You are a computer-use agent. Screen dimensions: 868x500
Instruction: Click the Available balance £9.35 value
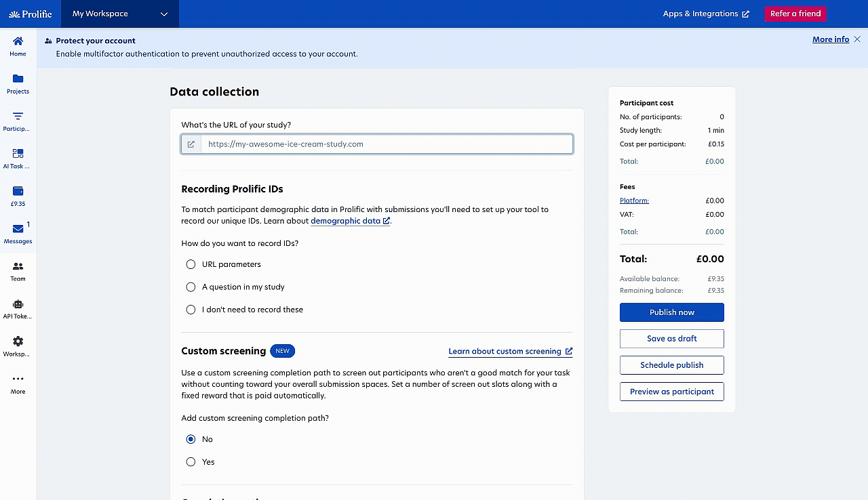(716, 279)
